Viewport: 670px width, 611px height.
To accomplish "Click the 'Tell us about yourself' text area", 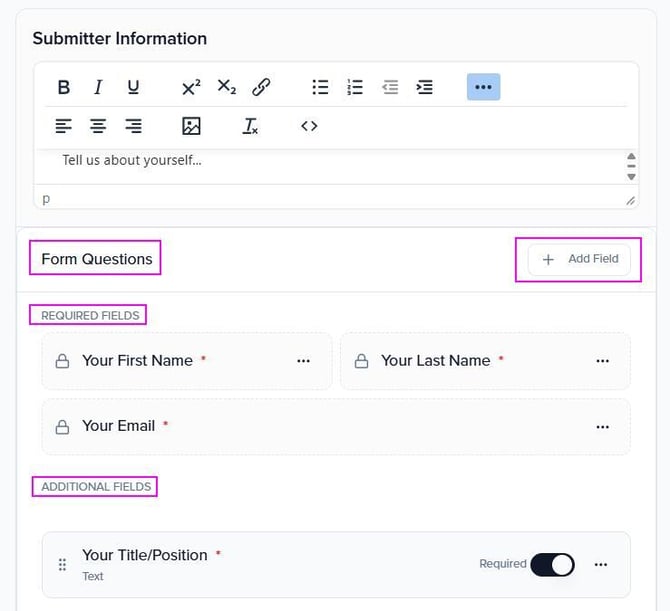I will tap(329, 167).
